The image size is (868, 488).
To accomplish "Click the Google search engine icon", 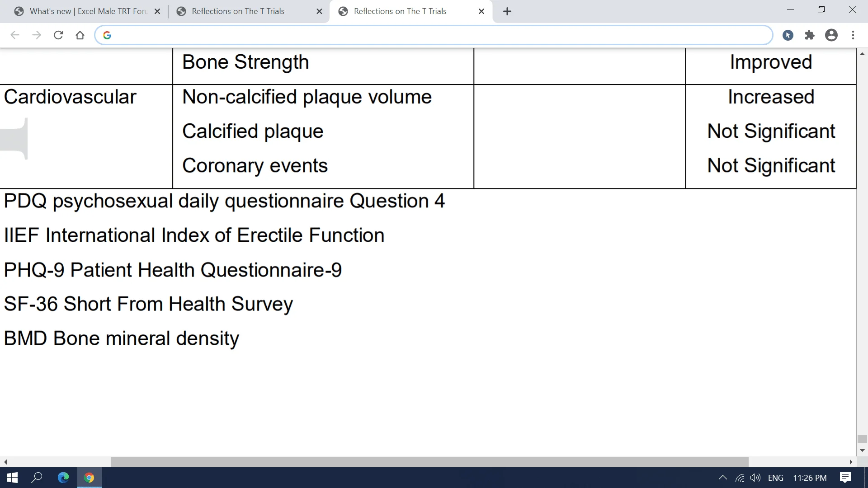I will pos(107,35).
